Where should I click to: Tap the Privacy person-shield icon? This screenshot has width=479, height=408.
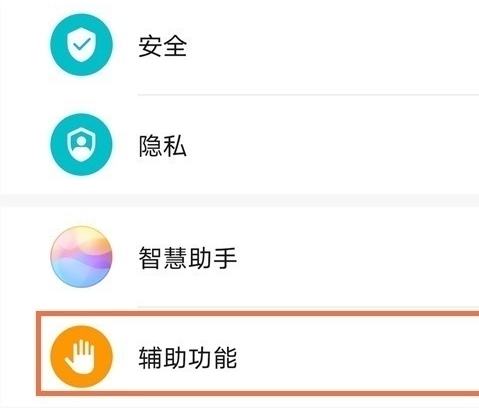click(81, 145)
